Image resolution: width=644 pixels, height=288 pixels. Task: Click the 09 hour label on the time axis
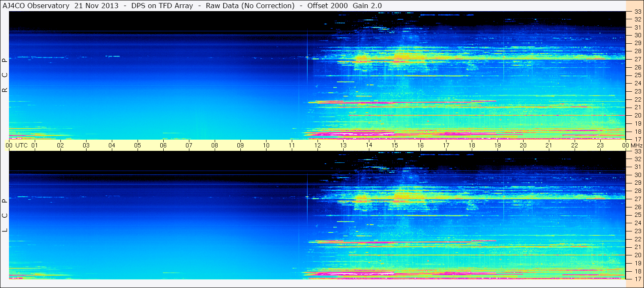(240, 145)
